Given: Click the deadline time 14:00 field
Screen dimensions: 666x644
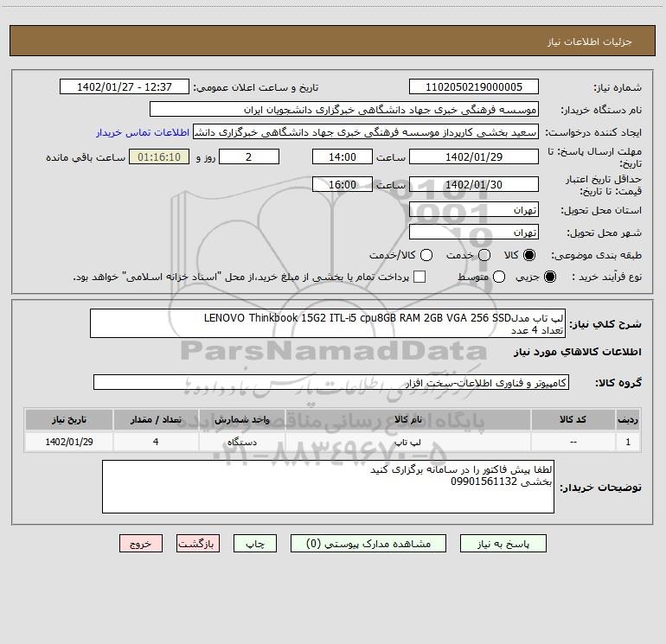Looking at the screenshot, I should pyautogui.click(x=343, y=156).
